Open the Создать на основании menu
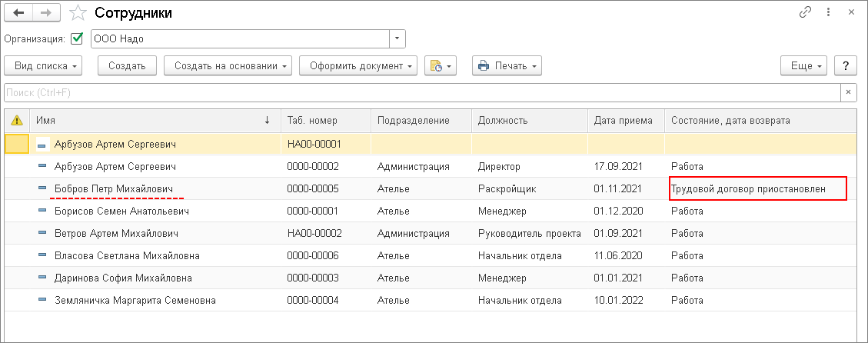868x343 pixels. coord(228,66)
